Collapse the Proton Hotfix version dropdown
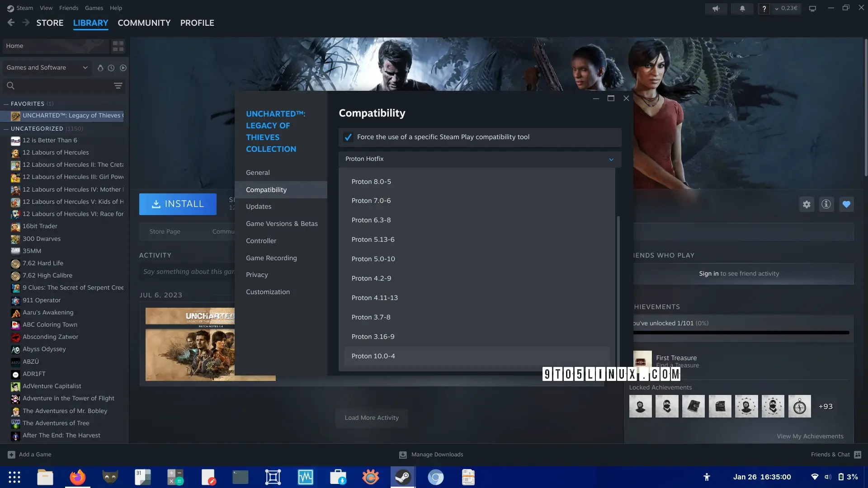868x488 pixels. coord(611,159)
